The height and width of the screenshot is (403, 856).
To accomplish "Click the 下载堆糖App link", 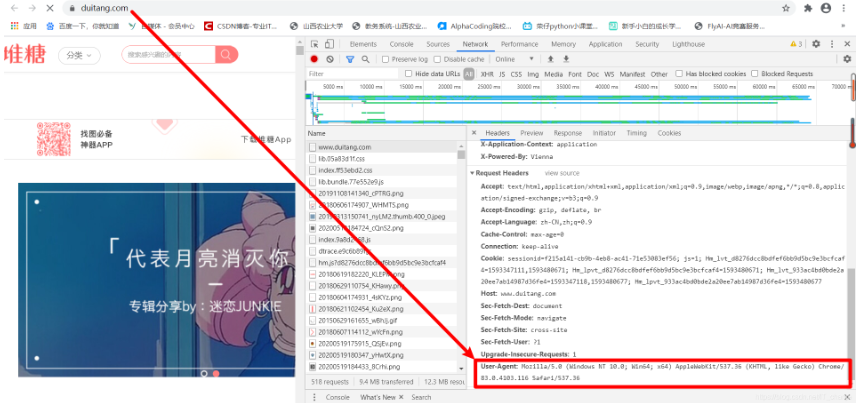I will pyautogui.click(x=266, y=139).
